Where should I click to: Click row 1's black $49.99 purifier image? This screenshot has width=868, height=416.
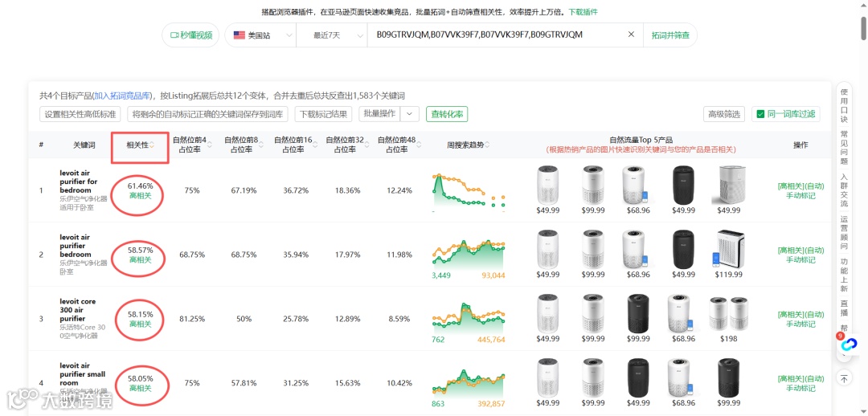point(683,186)
